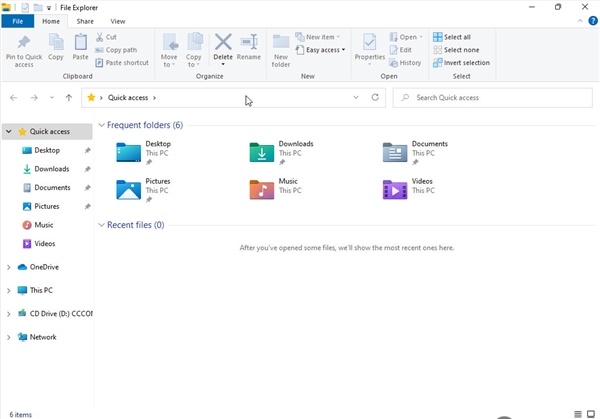The width and height of the screenshot is (600, 419).
Task: Collapse Quick access in navigation pane
Action: point(8,132)
